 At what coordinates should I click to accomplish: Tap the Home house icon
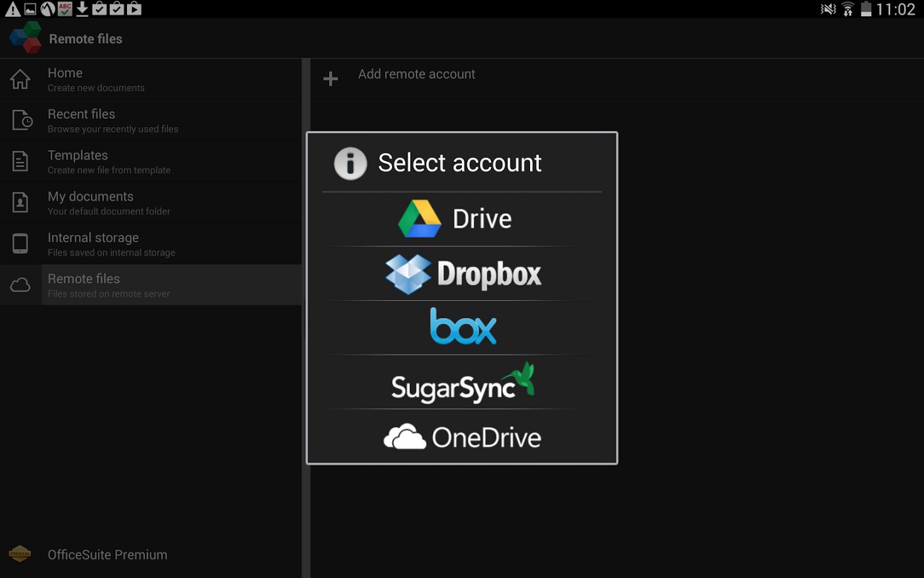tap(20, 79)
